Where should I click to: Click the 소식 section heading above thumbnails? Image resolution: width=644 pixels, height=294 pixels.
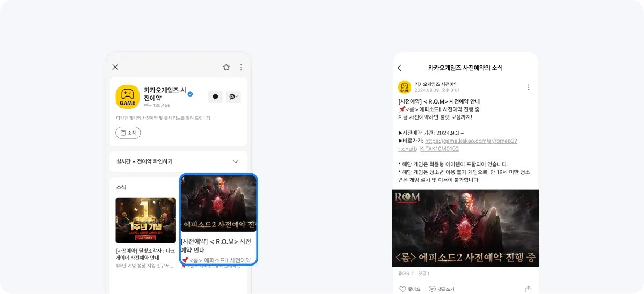[121, 187]
